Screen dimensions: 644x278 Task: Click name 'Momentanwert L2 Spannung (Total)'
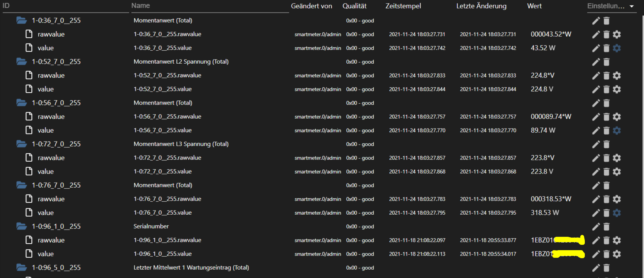181,62
